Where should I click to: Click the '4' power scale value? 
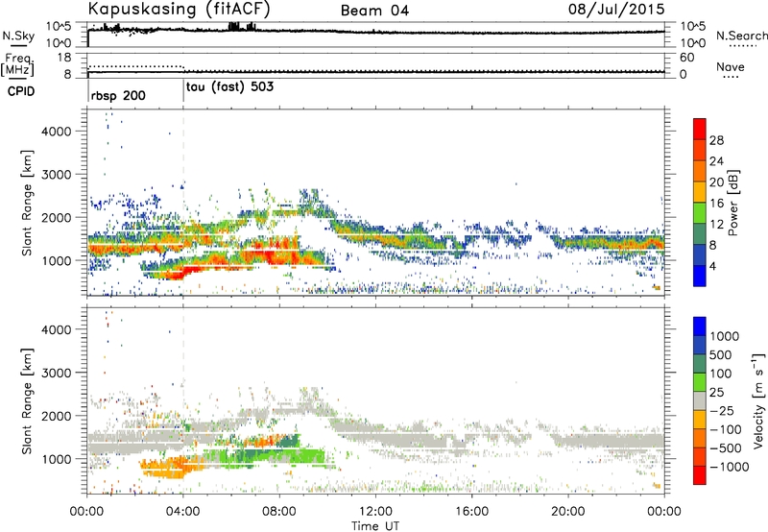(712, 267)
